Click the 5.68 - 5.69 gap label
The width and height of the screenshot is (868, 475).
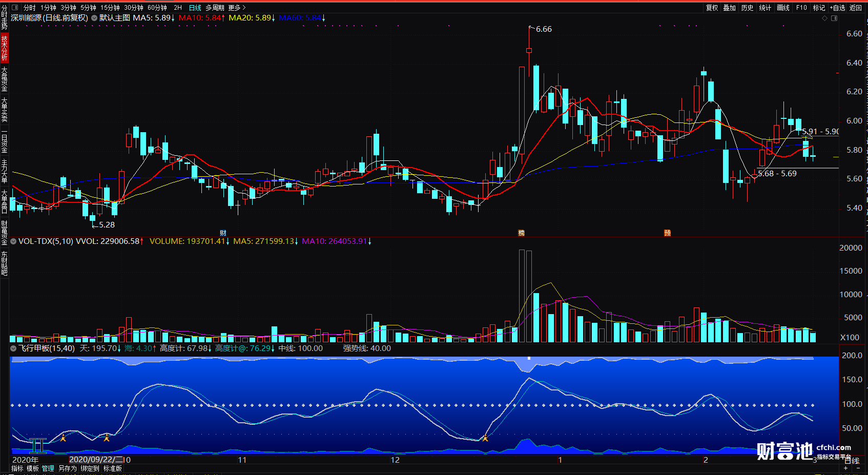point(777,174)
